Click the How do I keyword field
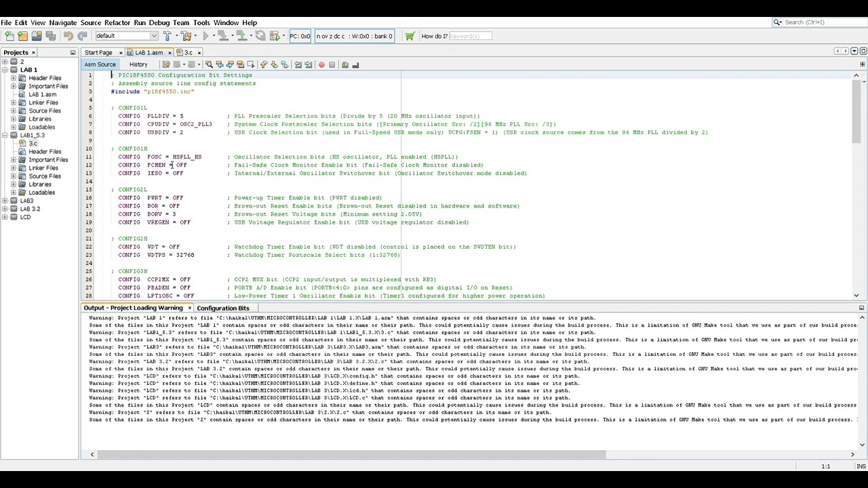 point(470,36)
